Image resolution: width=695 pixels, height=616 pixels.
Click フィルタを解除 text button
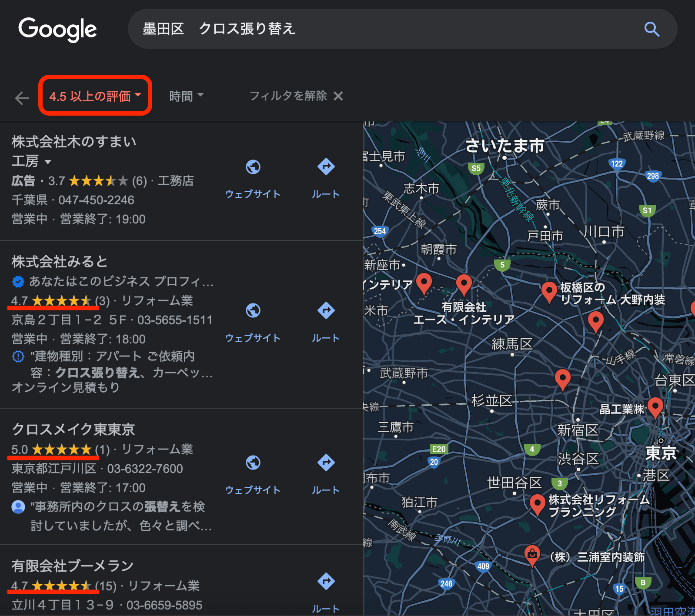click(x=288, y=96)
